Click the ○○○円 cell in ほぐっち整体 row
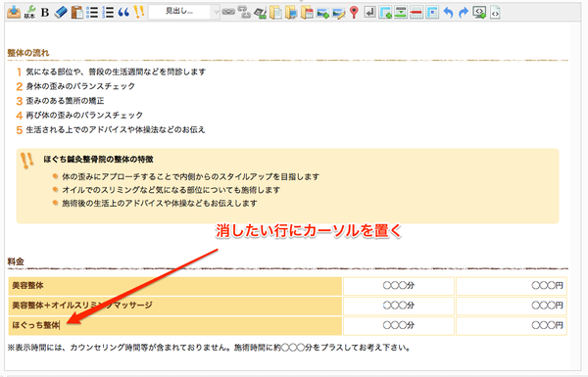 coord(512,326)
